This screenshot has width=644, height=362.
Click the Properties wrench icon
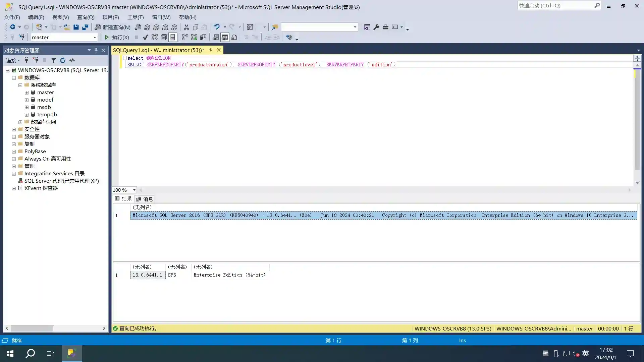[376, 27]
